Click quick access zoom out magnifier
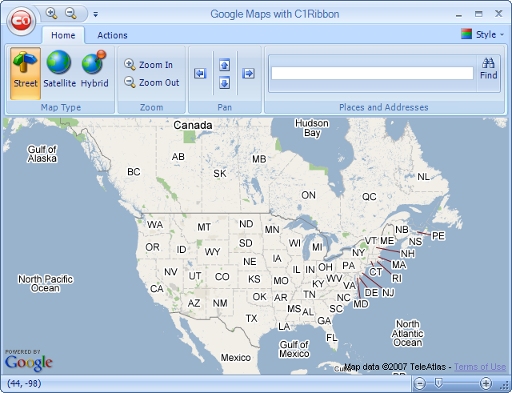 (x=71, y=14)
